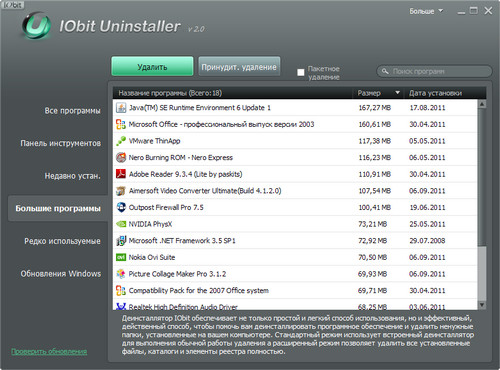500x370 pixels.
Task: Click the Проверить обновления link
Action: tap(49, 351)
